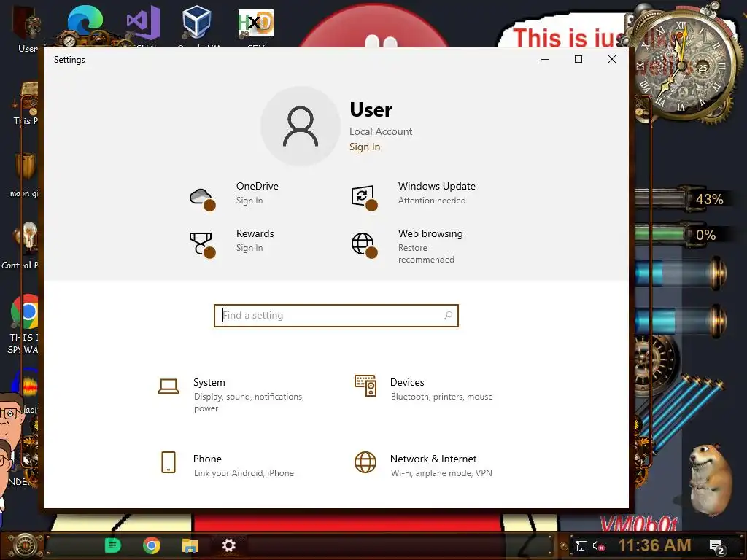Open the green notes taskbar app

pos(113,545)
